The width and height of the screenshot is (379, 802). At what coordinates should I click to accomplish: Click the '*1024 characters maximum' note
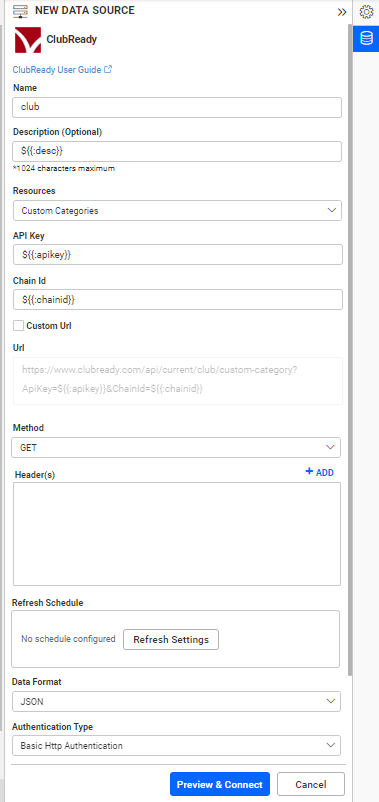pos(63,168)
